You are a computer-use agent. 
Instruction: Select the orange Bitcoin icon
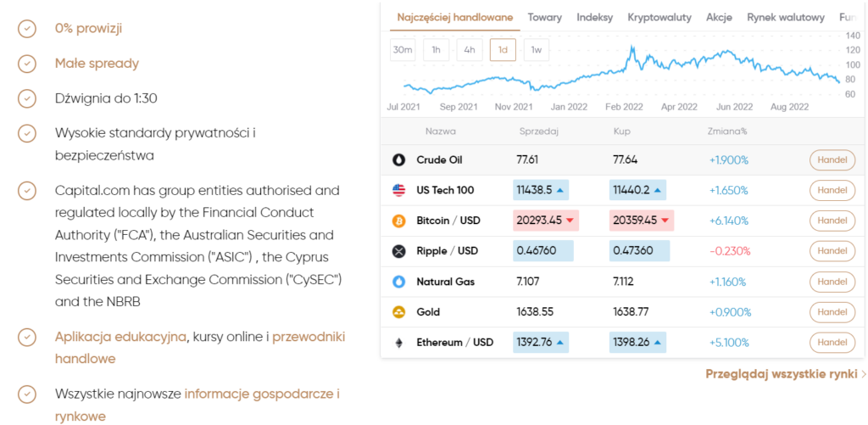point(399,221)
